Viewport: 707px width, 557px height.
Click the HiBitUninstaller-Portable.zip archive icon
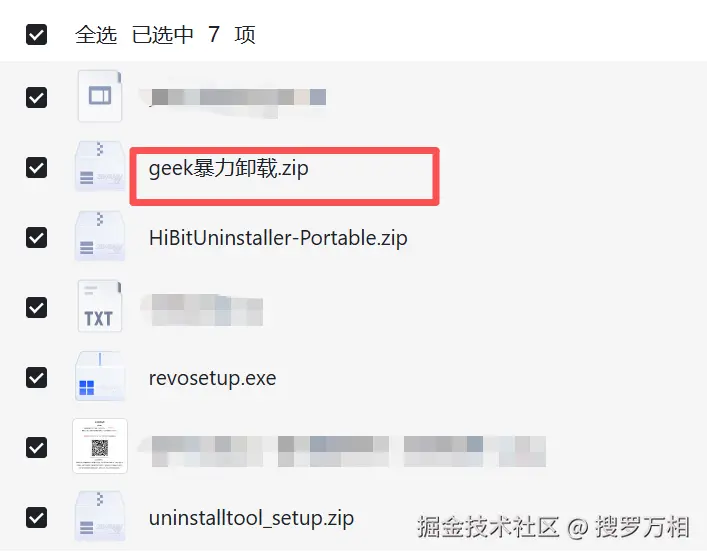(100, 236)
